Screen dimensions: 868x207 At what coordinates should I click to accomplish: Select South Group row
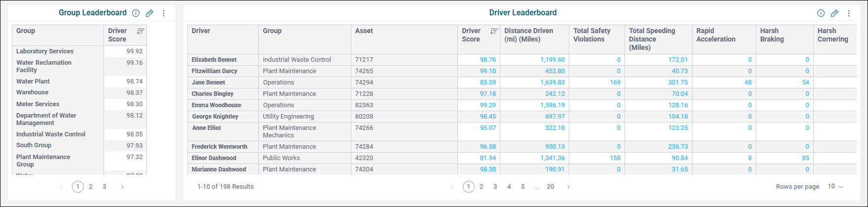[34, 145]
